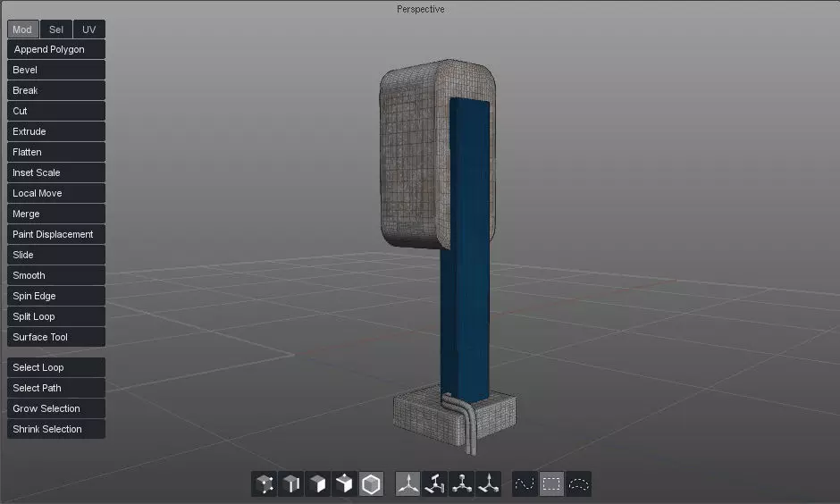Activate the move manipulator icon
The image size is (840, 504).
(x=408, y=484)
